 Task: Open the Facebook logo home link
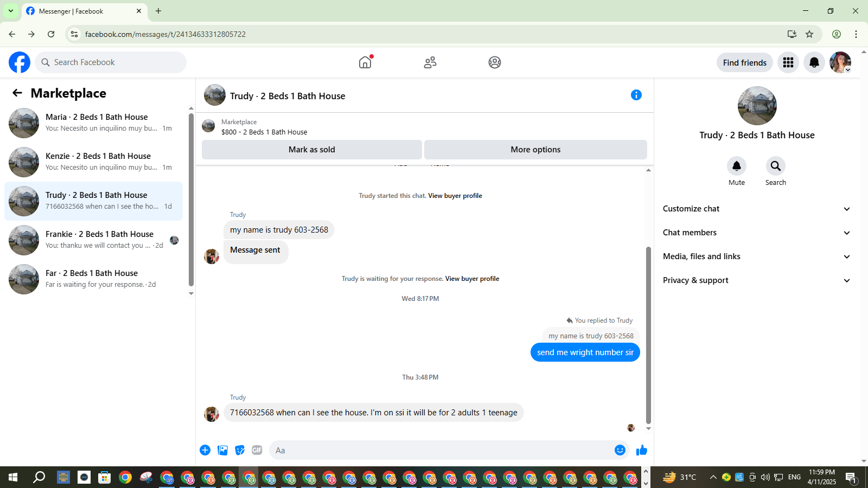20,62
